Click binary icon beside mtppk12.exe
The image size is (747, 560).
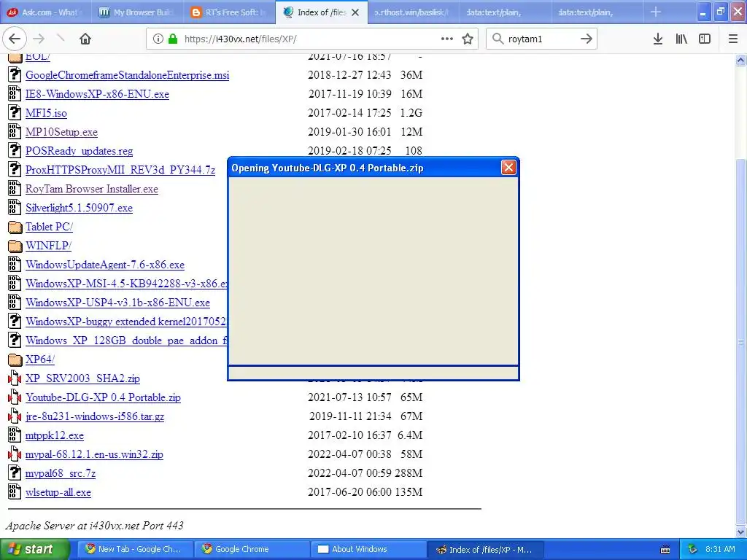15,435
